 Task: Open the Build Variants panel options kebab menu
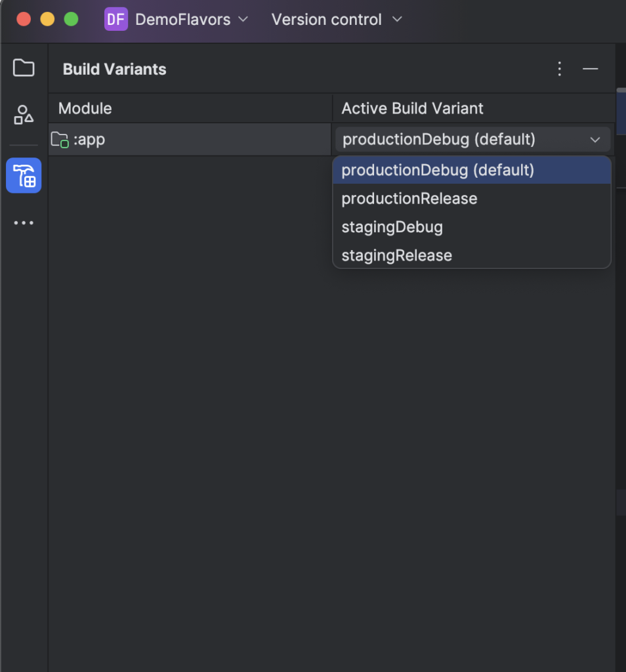[x=559, y=69]
